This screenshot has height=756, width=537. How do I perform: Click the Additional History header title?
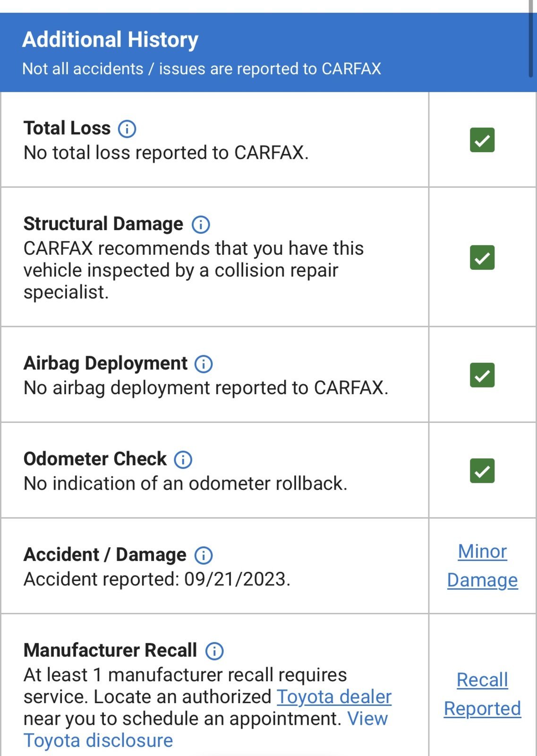point(110,40)
